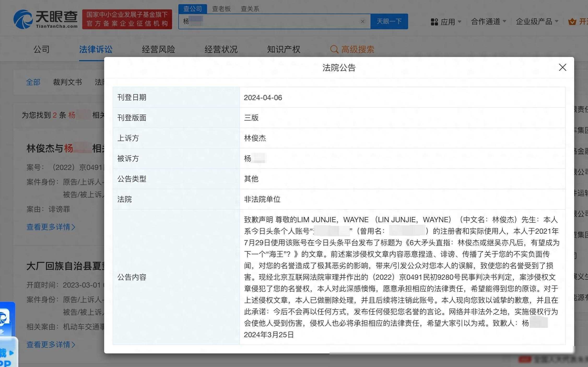588x367 pixels.
Task: Click the 应用 grid icon
Action: (434, 22)
